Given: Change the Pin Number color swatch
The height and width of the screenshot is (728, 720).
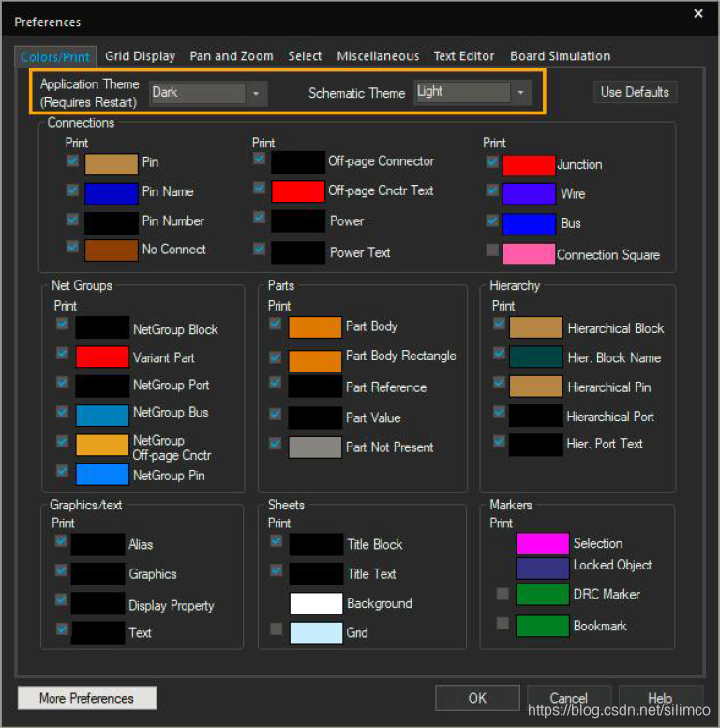Looking at the screenshot, I should [112, 223].
